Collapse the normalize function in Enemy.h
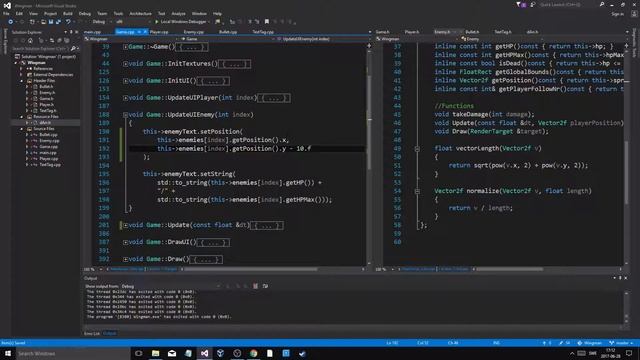Screen dimensions: 640x360 [x=417, y=191]
